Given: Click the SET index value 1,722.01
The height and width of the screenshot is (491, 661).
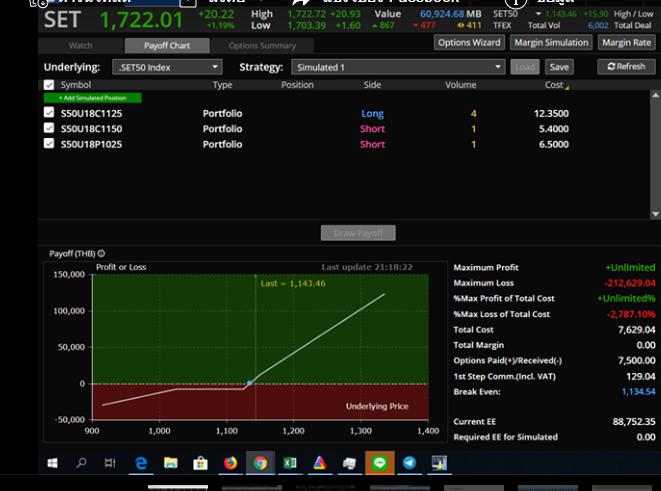Looking at the screenshot, I should tap(141, 20).
